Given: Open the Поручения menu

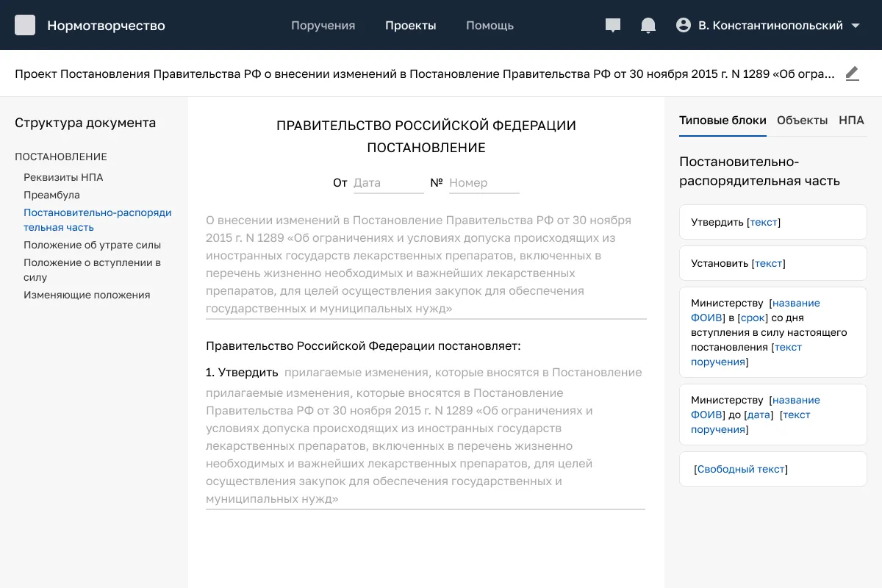Looking at the screenshot, I should click(x=323, y=26).
